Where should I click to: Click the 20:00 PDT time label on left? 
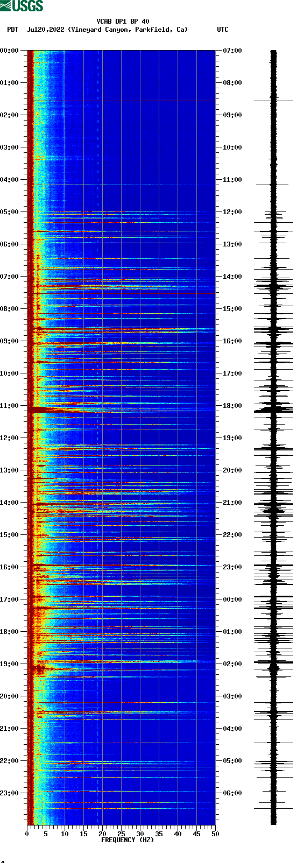9,696
